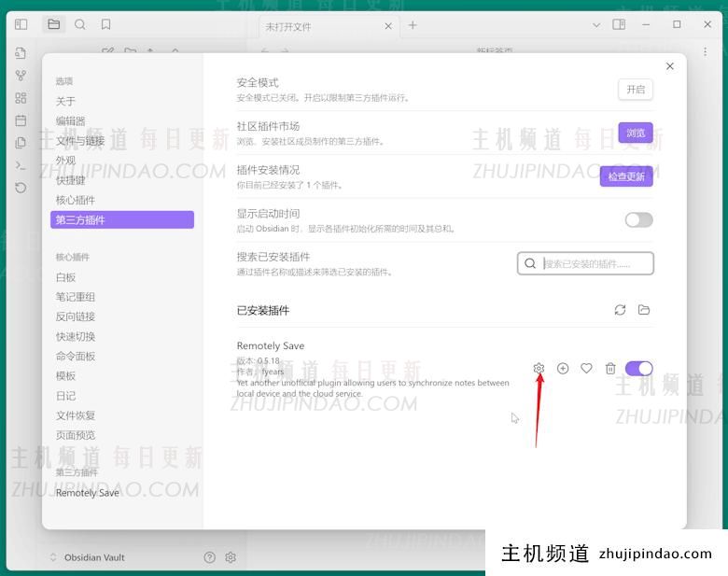Open 模板 core plugin settings
This screenshot has width=728, height=576.
[122, 376]
